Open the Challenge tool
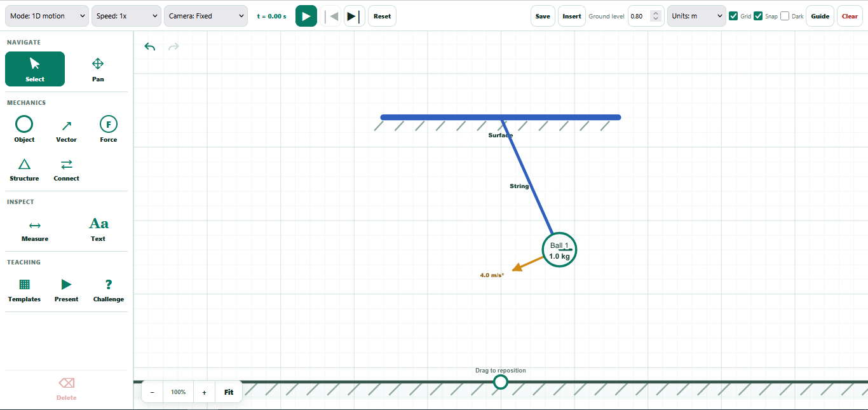 point(109,290)
